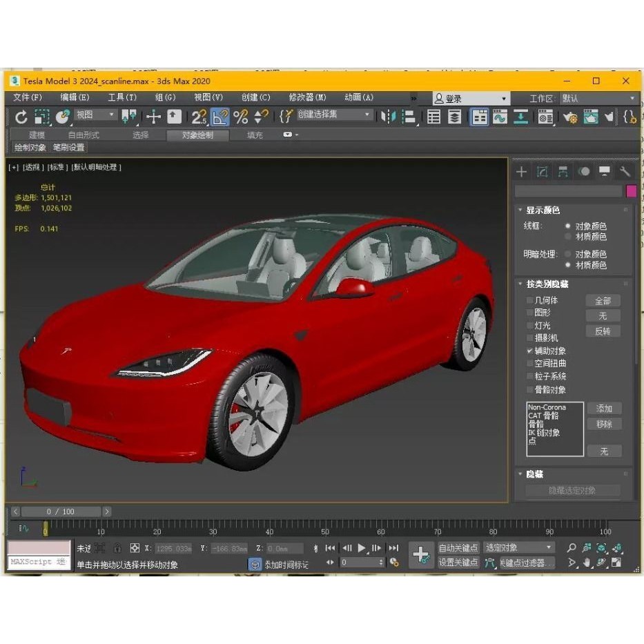Click the Align tool icon
The width and height of the screenshot is (644, 644).
pyautogui.click(x=408, y=117)
